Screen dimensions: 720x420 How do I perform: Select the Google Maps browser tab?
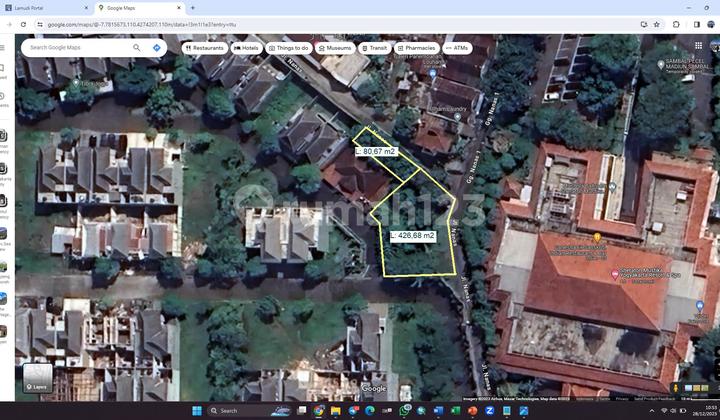[139, 8]
